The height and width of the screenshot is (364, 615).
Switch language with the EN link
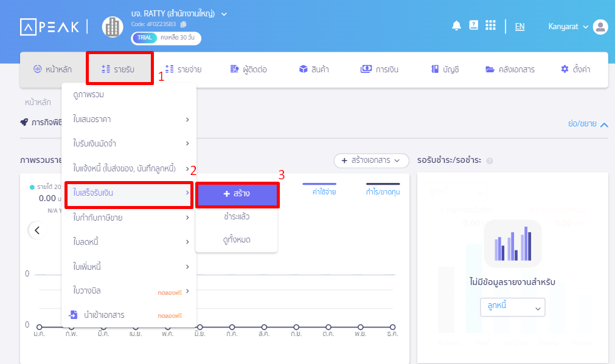519,27
